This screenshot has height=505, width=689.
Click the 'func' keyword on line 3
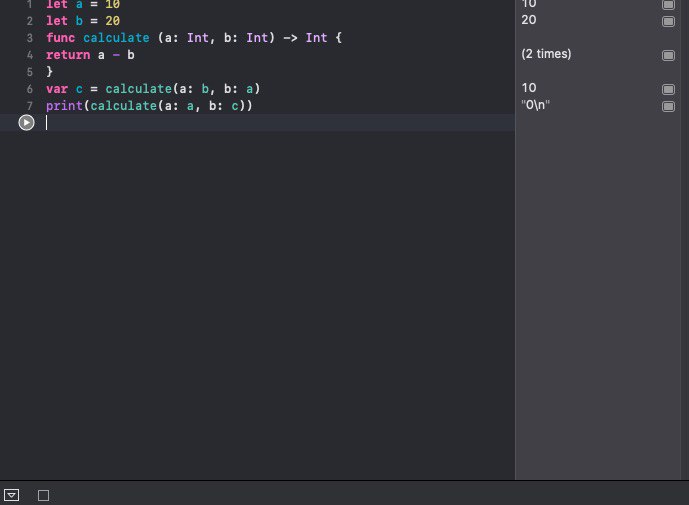[61, 38]
